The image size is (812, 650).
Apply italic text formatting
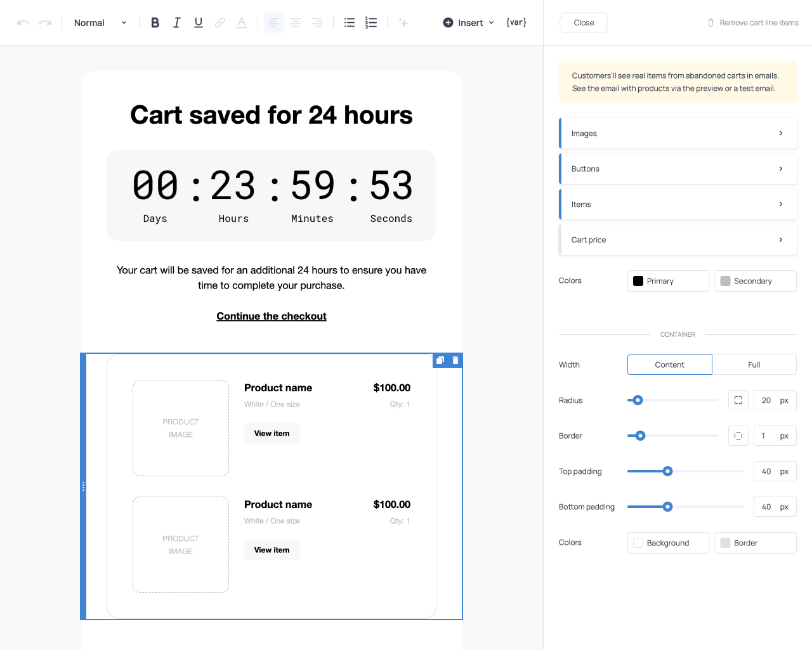(x=177, y=23)
